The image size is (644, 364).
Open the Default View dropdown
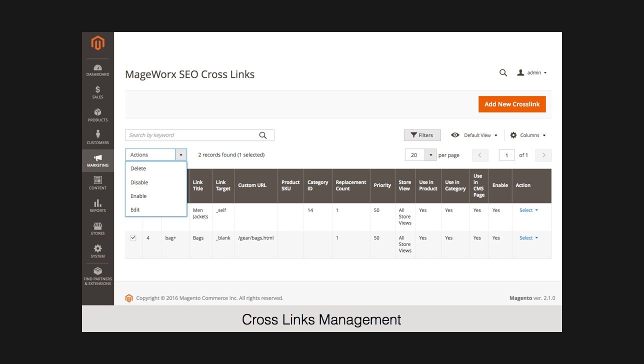click(x=474, y=135)
